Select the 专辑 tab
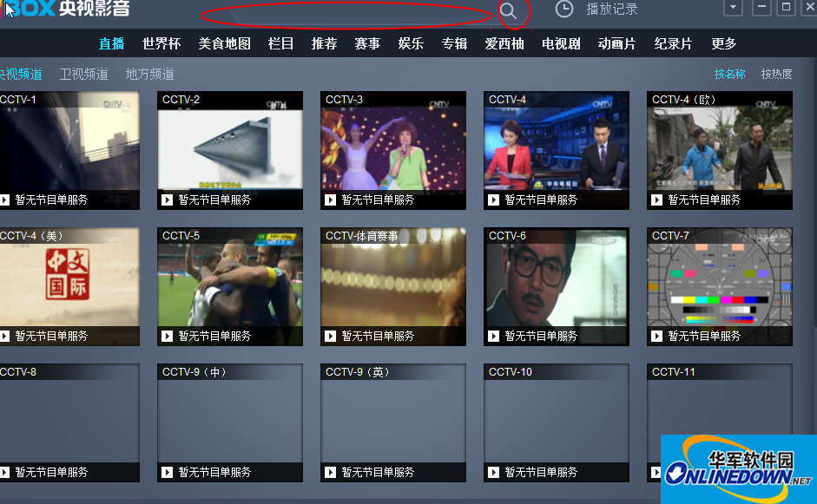 click(x=454, y=43)
